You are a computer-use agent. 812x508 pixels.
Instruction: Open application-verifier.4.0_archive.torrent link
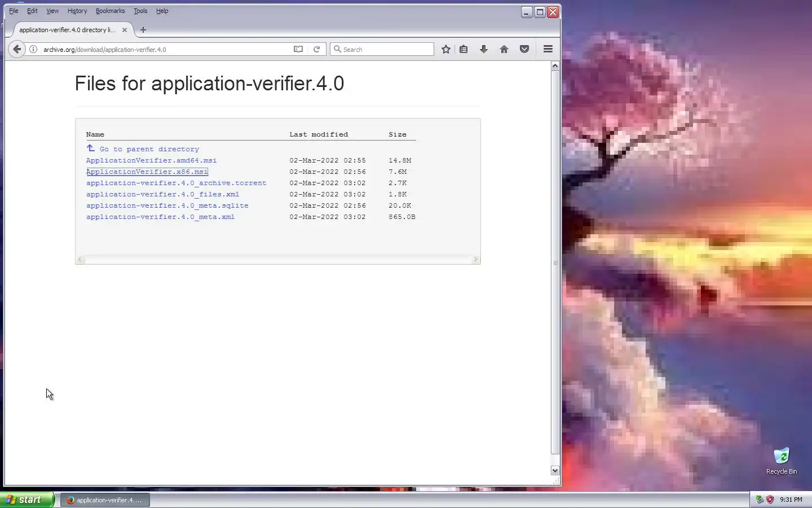click(x=176, y=183)
